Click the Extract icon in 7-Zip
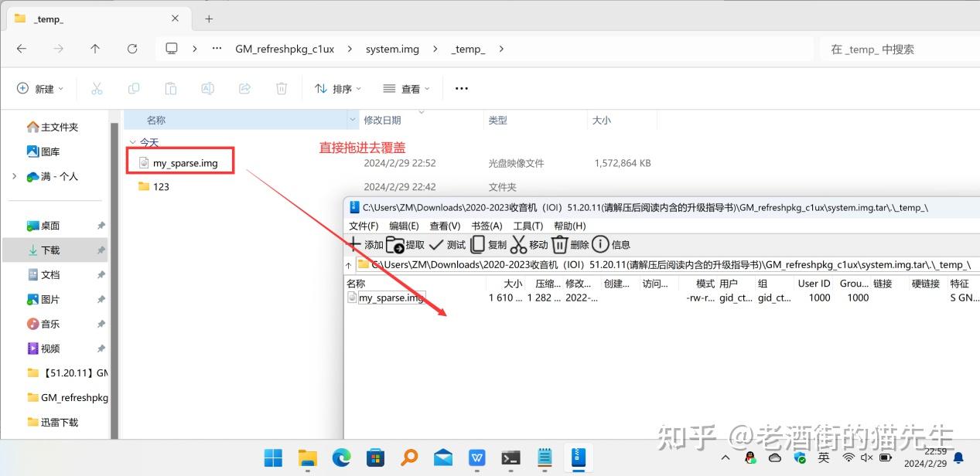 point(394,245)
